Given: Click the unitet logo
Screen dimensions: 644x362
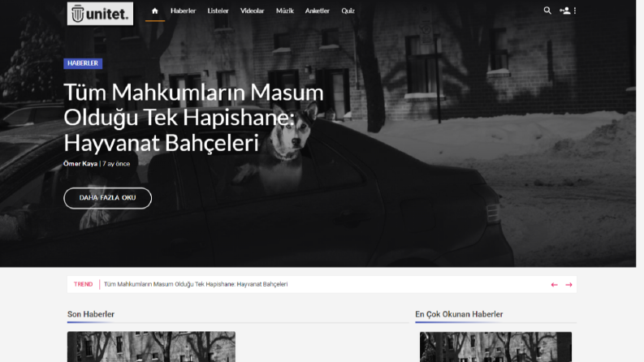Looking at the screenshot, I should (x=100, y=14).
